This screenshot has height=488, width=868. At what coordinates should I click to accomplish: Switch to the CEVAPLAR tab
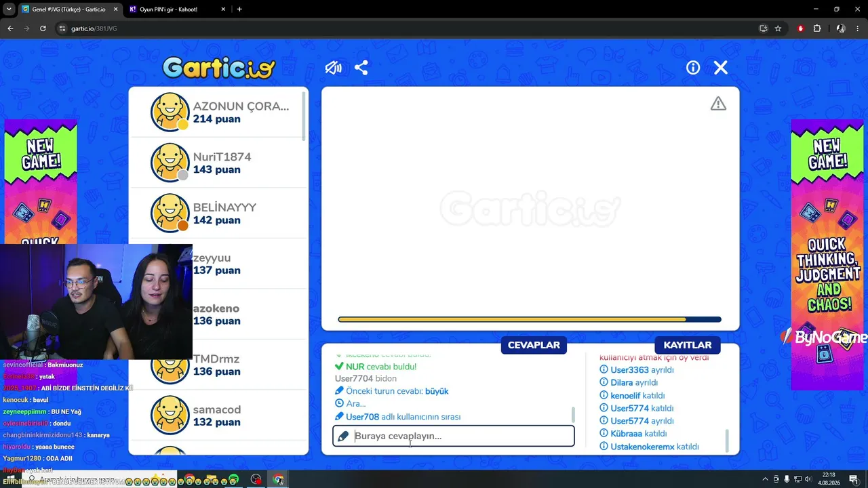point(534,345)
